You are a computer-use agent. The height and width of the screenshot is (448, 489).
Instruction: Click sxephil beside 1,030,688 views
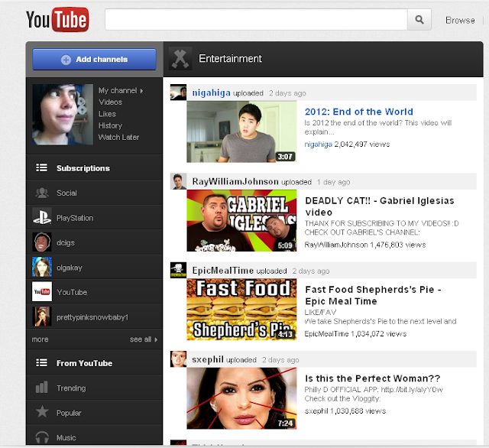click(x=316, y=411)
